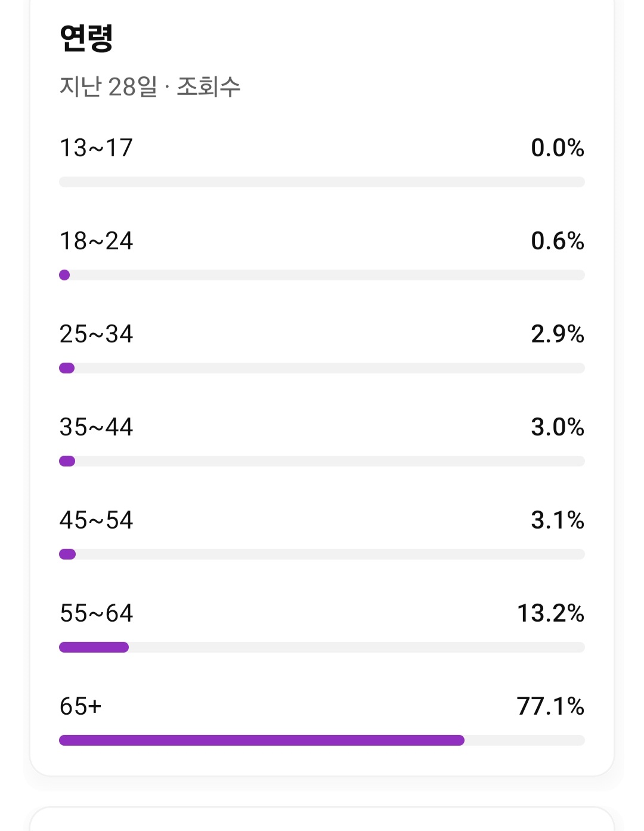The image size is (644, 831).
Task: Tap the 77.1% percentage value
Action: [550, 706]
